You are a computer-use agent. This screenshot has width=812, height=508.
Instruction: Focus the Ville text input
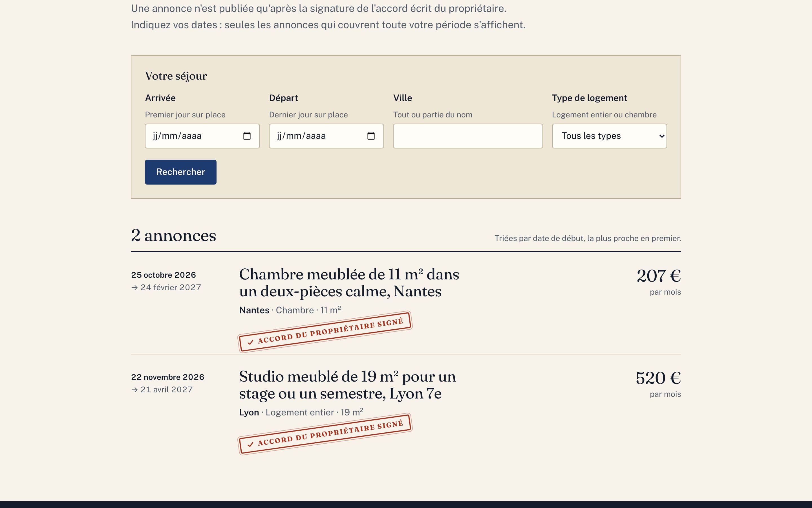(x=468, y=136)
